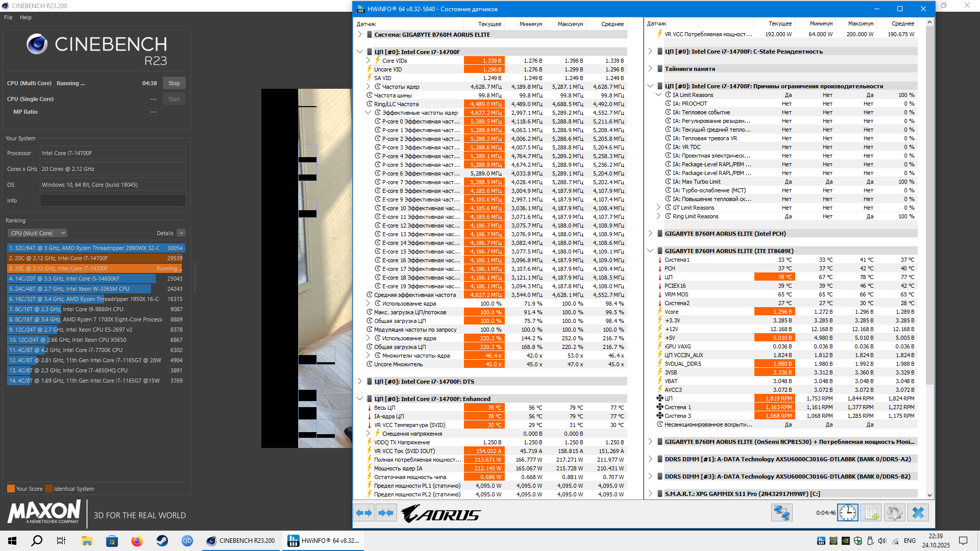Viewport: 980px width, 551px height.
Task: Open the network monitoring computers icon
Action: (781, 513)
